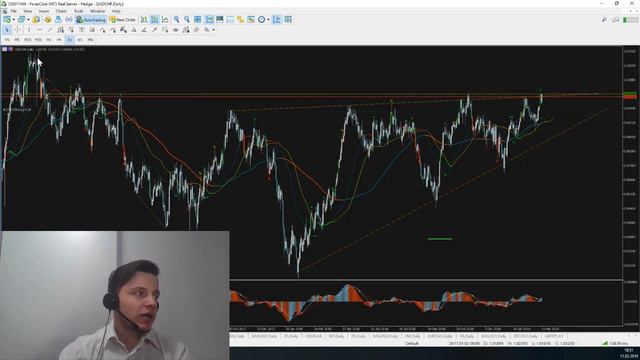Select the crosshair tool
The image size is (640, 360).
pos(18,30)
